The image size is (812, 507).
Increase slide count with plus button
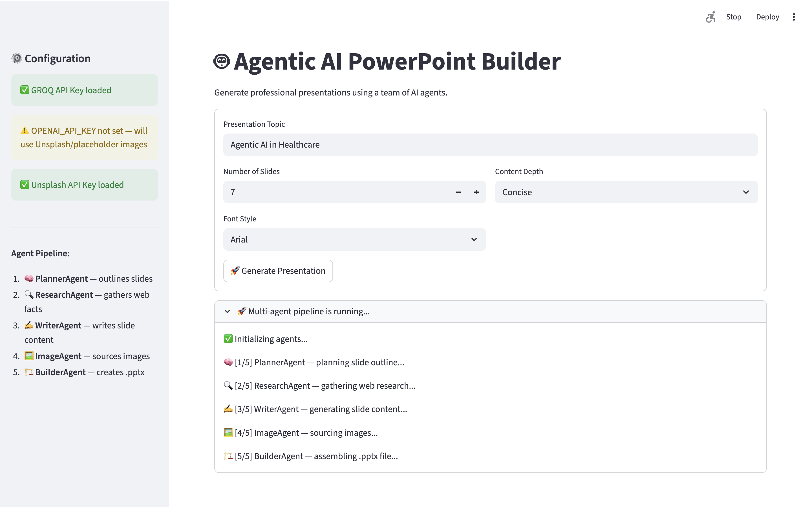pos(476,192)
